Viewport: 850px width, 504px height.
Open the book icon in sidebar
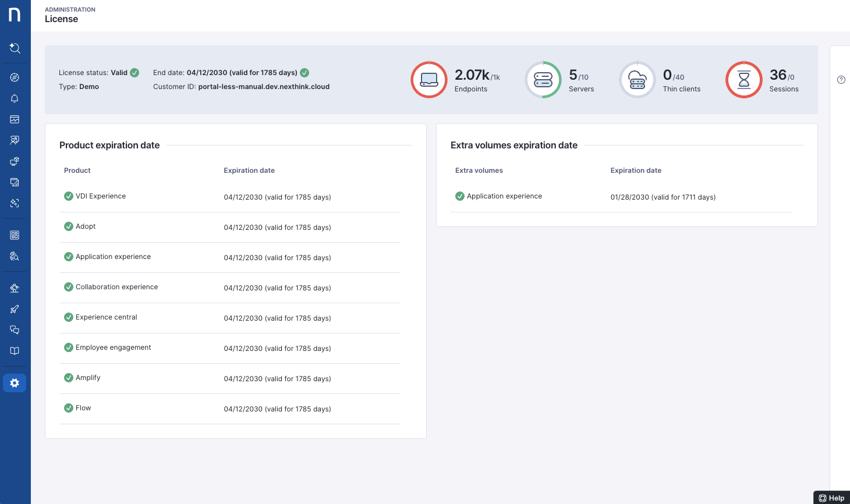coord(15,351)
